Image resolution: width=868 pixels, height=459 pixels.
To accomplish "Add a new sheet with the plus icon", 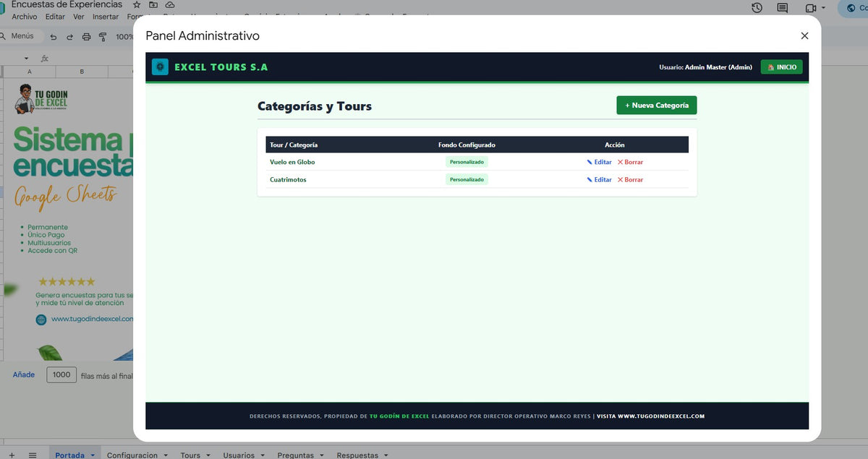I will coord(12,455).
